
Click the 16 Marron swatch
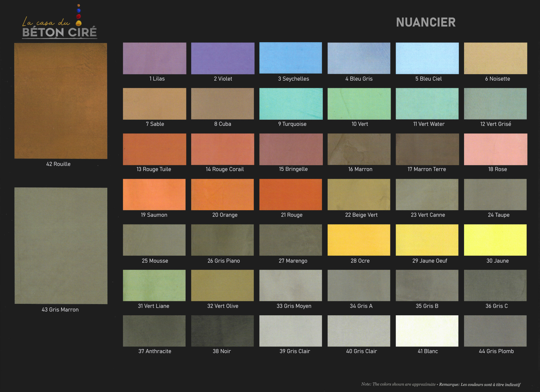click(359, 149)
